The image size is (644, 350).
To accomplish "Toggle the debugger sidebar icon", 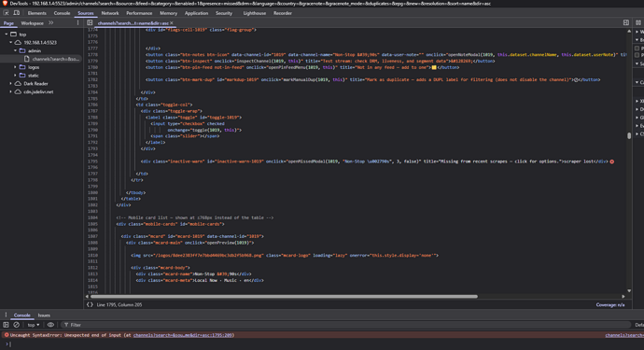I will click(x=626, y=22).
